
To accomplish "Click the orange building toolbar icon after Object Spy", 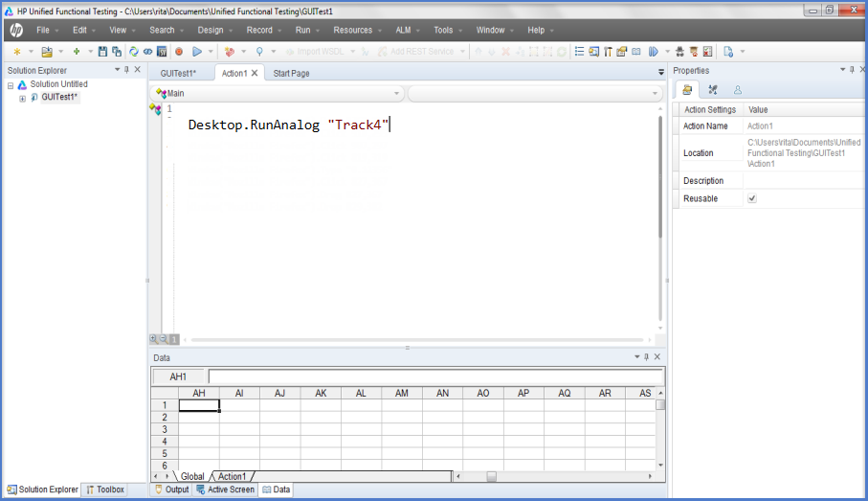I will 694,52.
